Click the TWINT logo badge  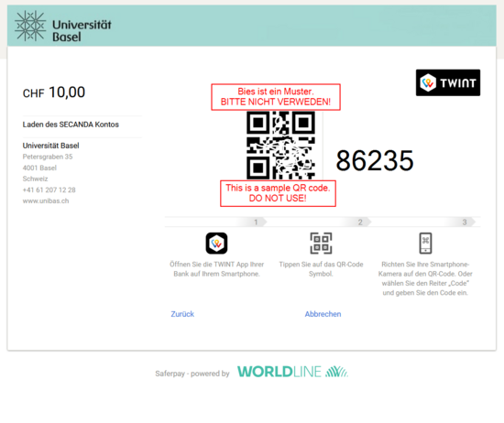point(448,82)
